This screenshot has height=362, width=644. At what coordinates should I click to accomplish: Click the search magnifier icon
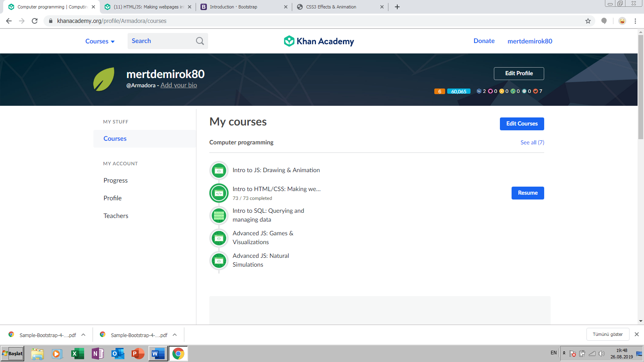[200, 41]
